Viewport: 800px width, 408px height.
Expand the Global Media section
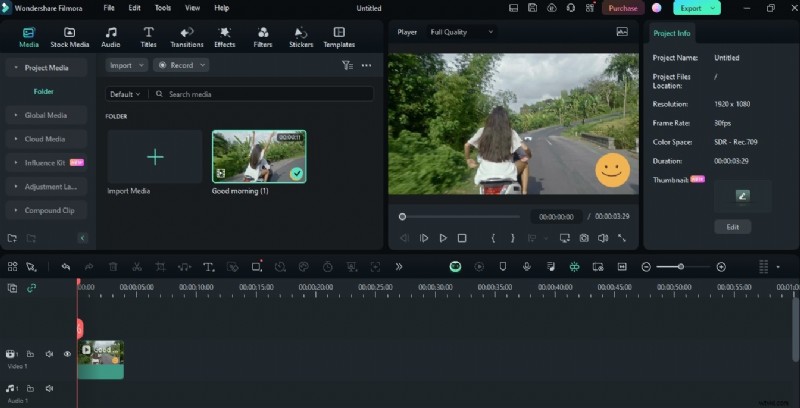tap(46, 115)
